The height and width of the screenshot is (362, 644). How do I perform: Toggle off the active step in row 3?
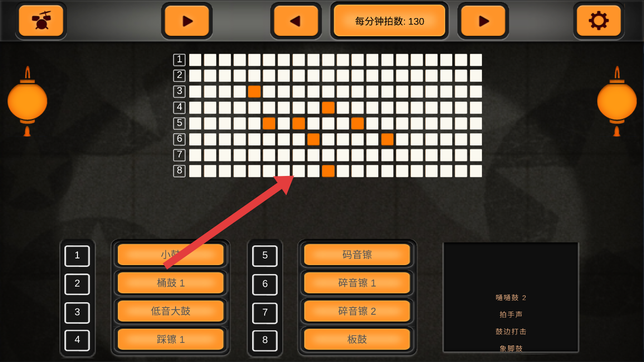[254, 92]
